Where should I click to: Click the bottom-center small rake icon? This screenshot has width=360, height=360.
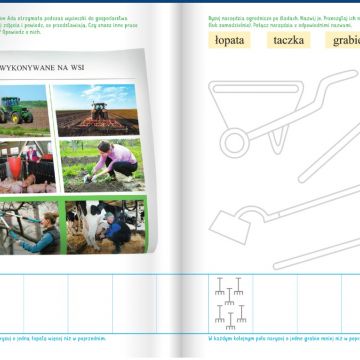point(230,321)
